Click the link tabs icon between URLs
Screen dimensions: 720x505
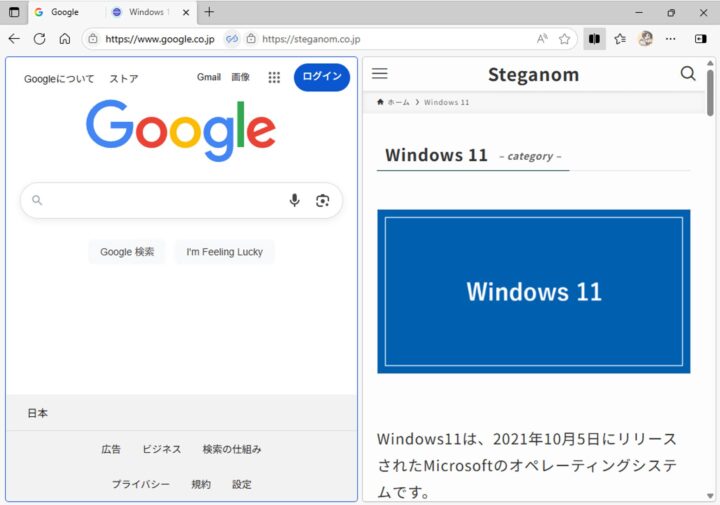pos(232,39)
